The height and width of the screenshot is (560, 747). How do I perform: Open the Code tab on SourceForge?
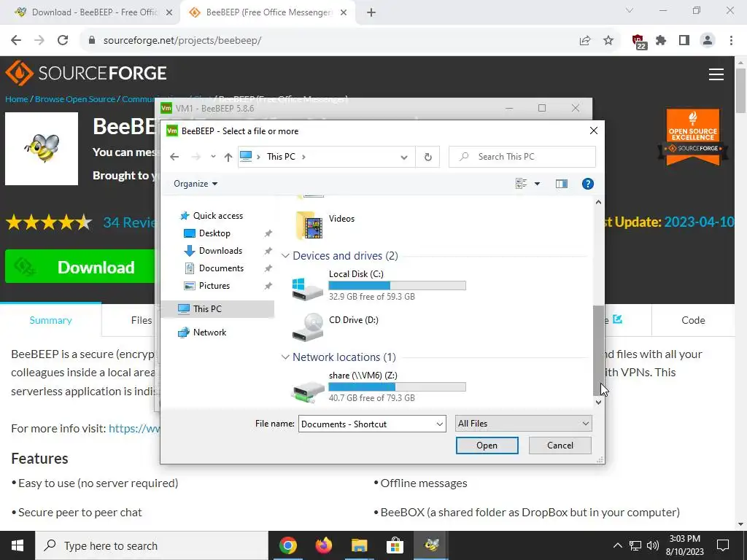tap(693, 321)
